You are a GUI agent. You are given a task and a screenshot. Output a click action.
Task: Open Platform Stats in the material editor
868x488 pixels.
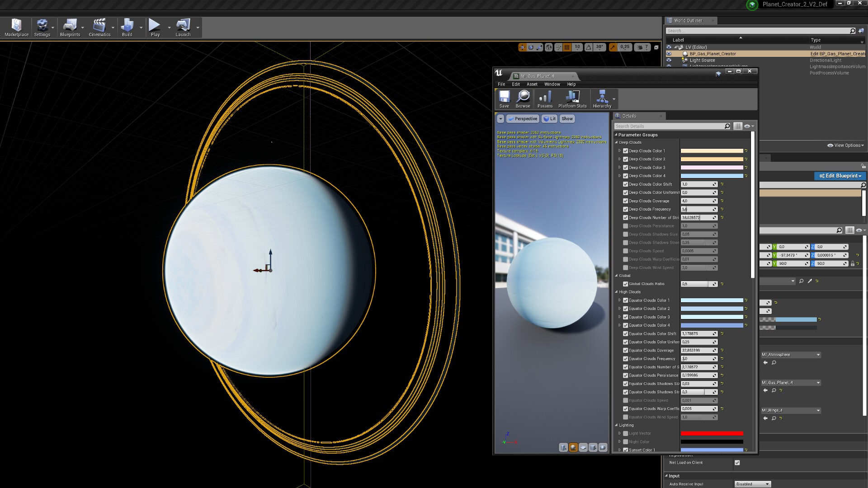572,99
